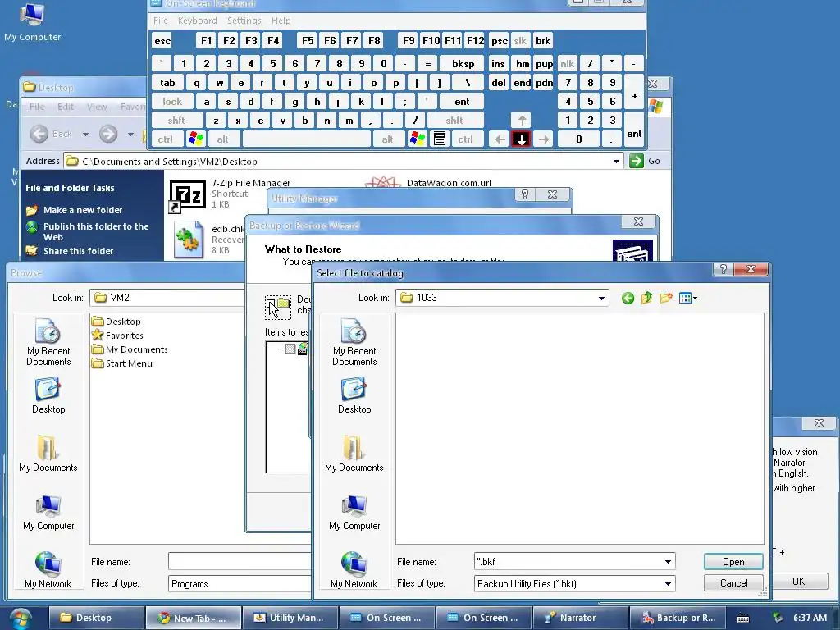Click Back button in Desktop explorer window
The width and height of the screenshot is (840, 630).
(52, 134)
